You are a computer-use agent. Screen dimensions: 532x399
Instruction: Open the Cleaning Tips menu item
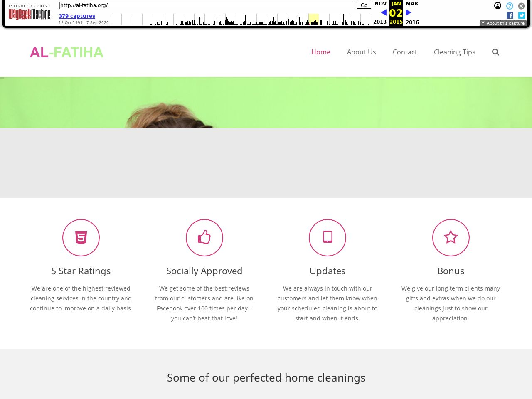tap(454, 52)
